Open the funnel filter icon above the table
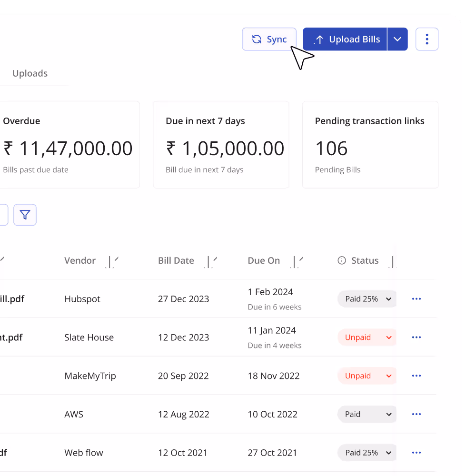The image size is (476, 476). pos(25,215)
